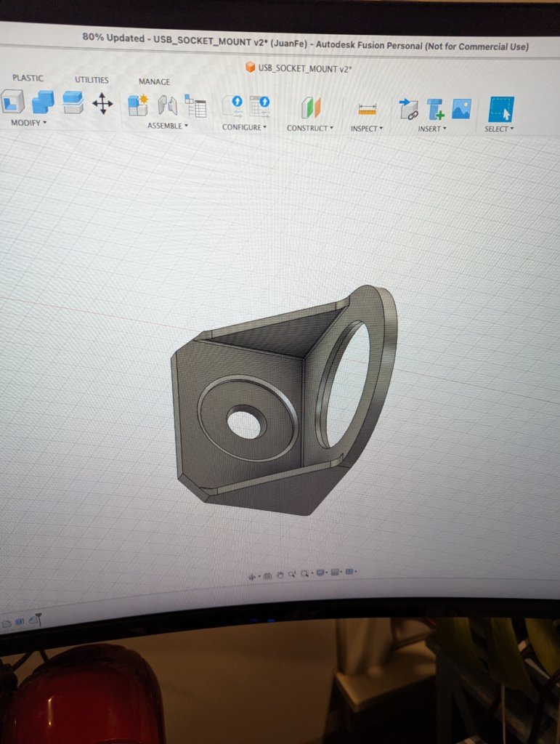
Task: Select the Offset Plane construct icon
Action: 311,108
